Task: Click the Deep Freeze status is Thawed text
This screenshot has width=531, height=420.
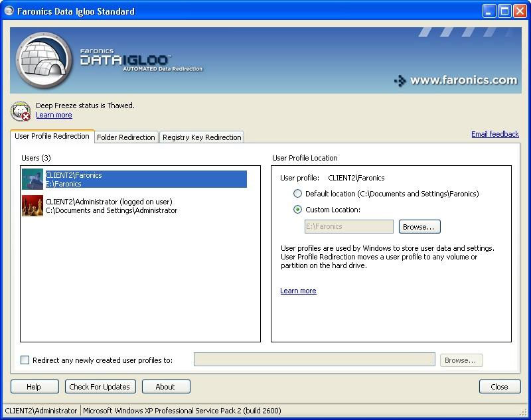Action: pos(85,105)
